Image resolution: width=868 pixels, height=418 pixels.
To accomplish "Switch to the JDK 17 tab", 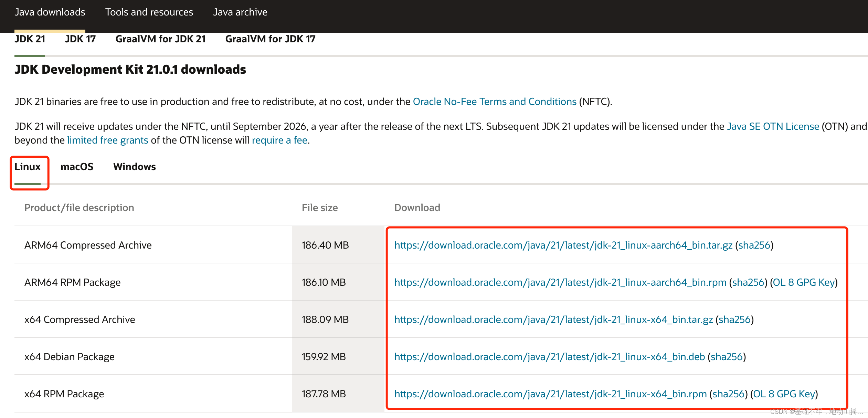I will (80, 39).
